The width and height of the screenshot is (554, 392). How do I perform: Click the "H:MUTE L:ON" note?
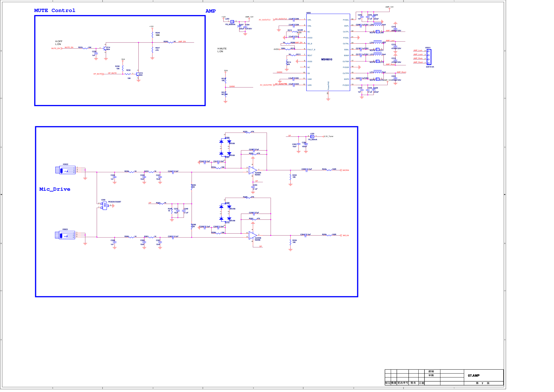[222, 50]
